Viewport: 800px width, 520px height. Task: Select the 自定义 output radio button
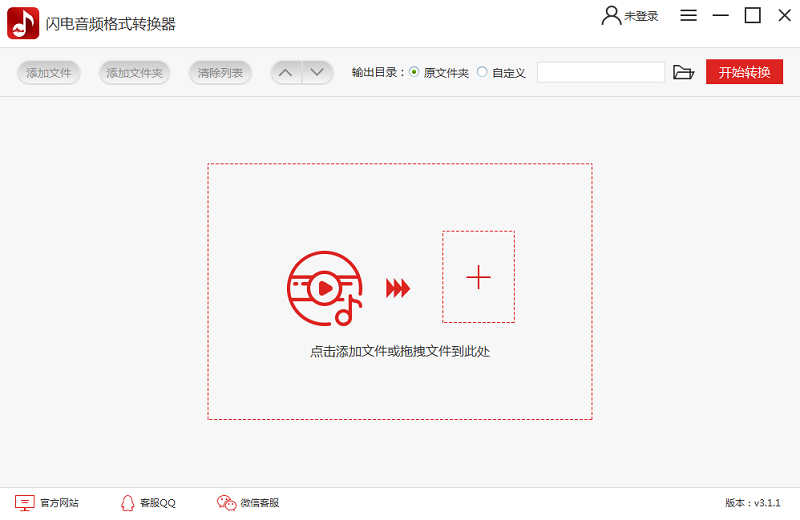482,72
